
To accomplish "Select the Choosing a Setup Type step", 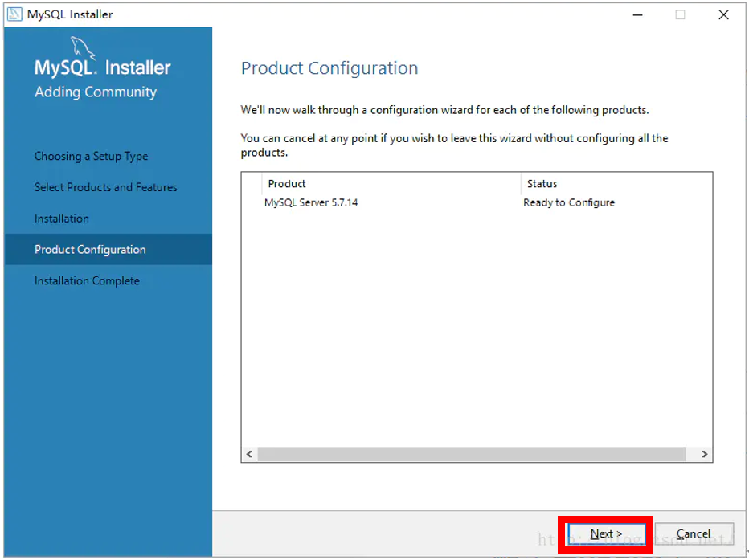I will tap(91, 156).
